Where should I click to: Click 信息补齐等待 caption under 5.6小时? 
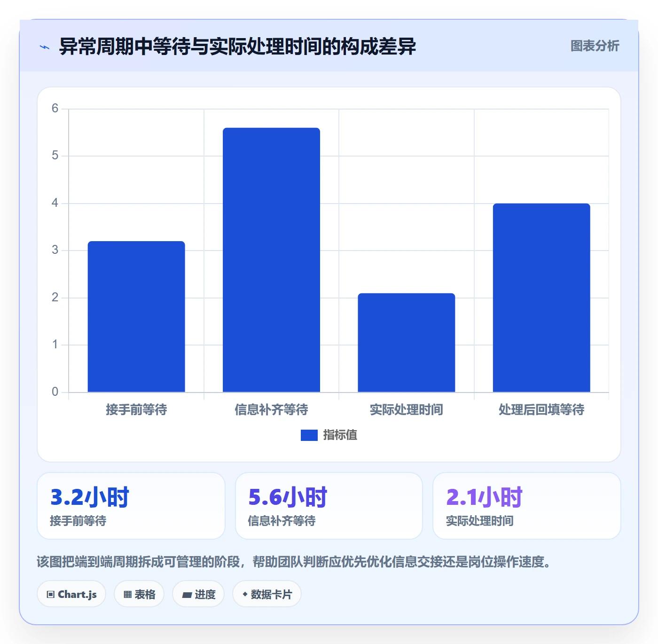tap(282, 521)
